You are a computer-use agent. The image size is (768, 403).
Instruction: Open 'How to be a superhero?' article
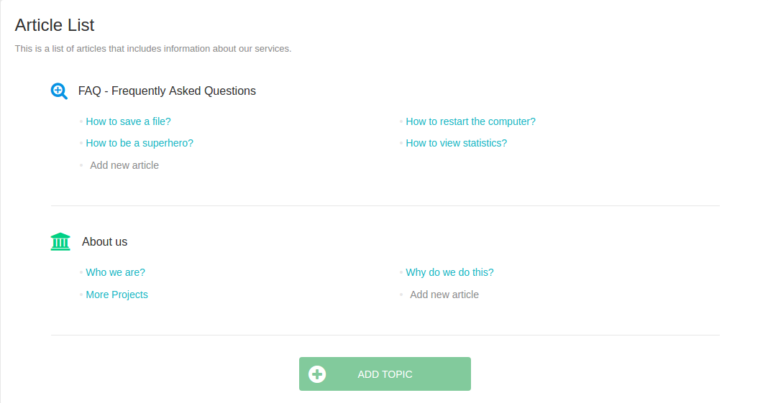click(139, 143)
